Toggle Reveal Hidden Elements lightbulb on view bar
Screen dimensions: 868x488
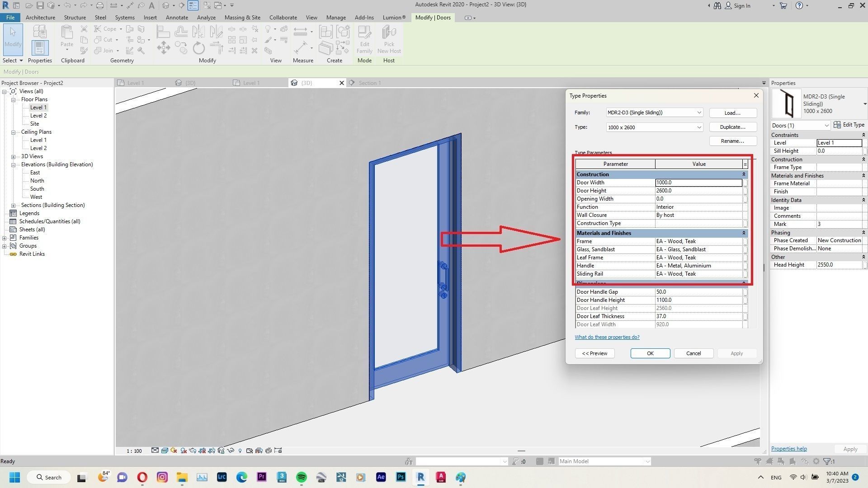pyautogui.click(x=240, y=450)
